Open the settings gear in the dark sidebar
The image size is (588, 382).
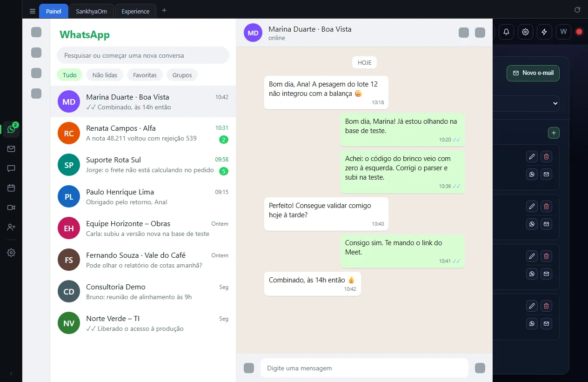(11, 253)
